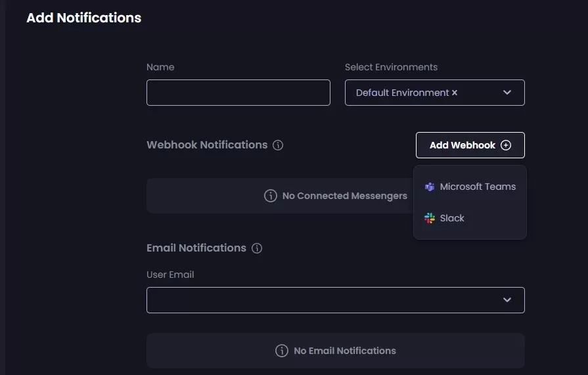
Task: Click the Select Environments label
Action: pyautogui.click(x=391, y=67)
